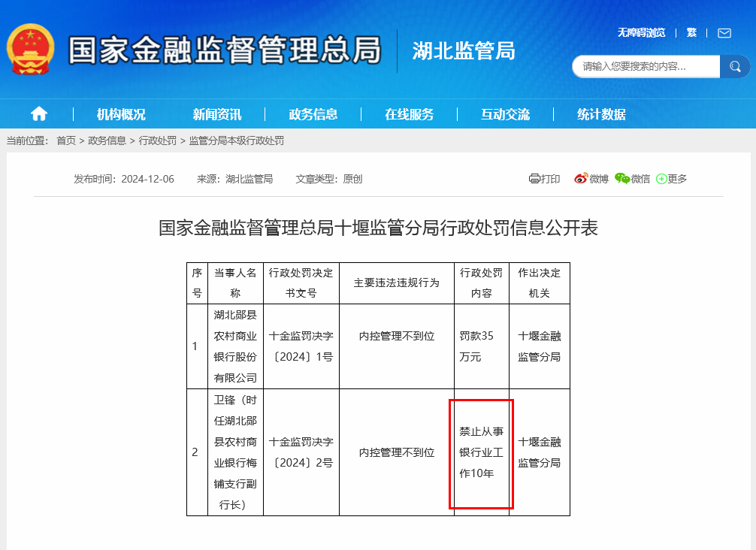Click the national emblem logo
The height and width of the screenshot is (550, 756).
tap(30, 49)
